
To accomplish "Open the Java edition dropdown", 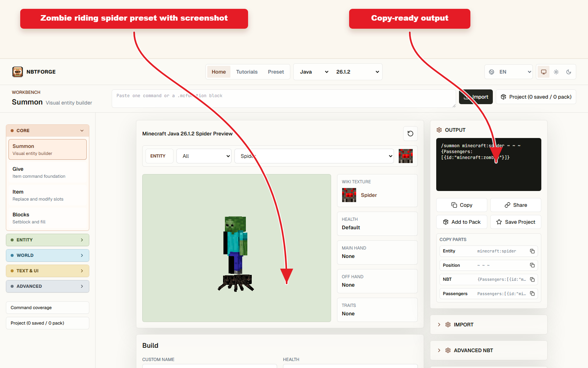I will click(x=314, y=72).
